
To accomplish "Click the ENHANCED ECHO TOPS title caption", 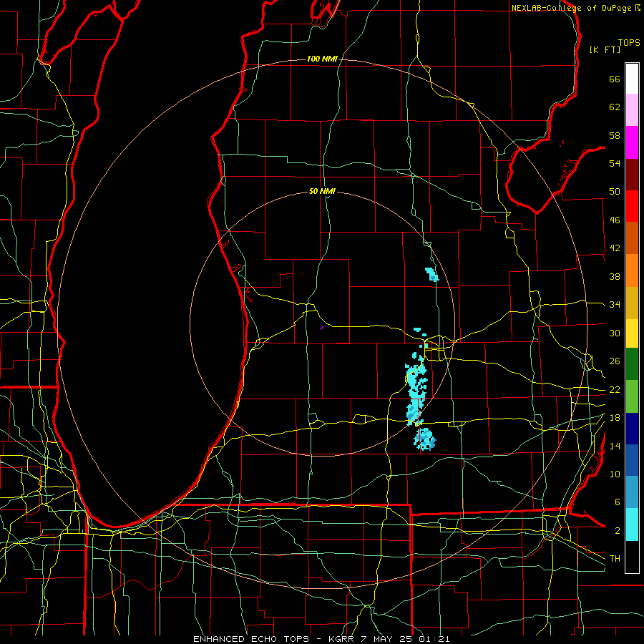I will (321, 639).
